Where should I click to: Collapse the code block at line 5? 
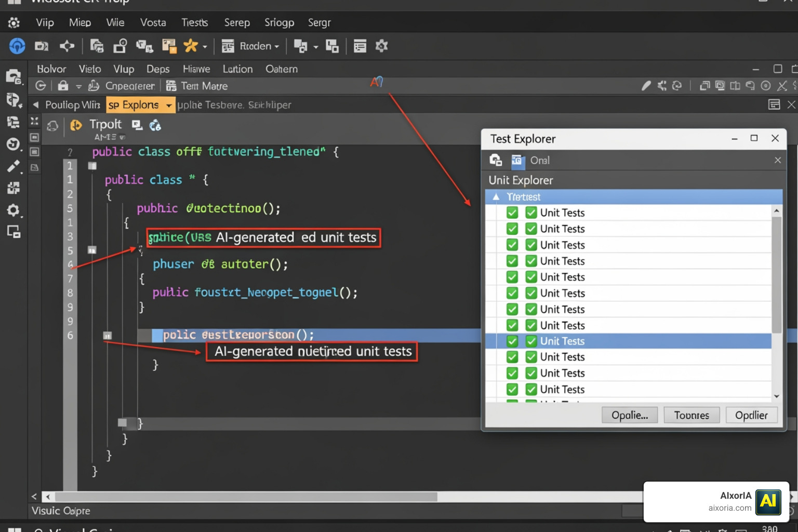pos(92,250)
